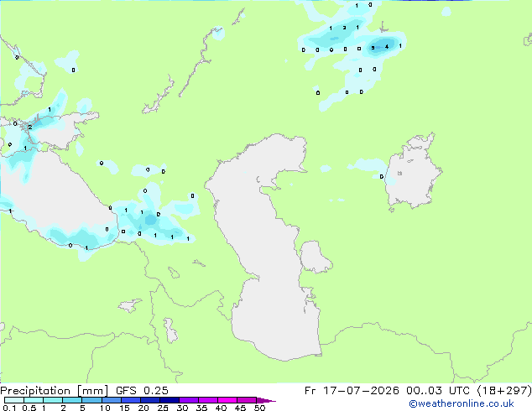This screenshot has width=532, height=411.
Task: Click the '45' legend scale label
Action: pos(240,408)
